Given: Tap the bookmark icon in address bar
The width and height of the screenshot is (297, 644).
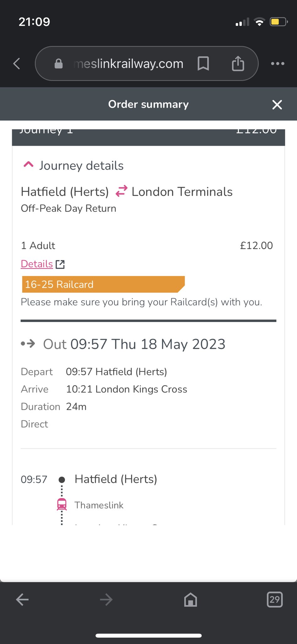Looking at the screenshot, I should 203,64.
